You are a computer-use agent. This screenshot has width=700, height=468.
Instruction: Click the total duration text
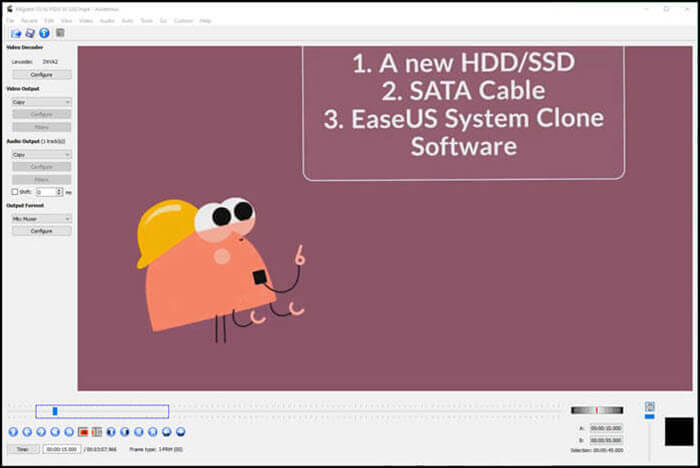click(100, 449)
